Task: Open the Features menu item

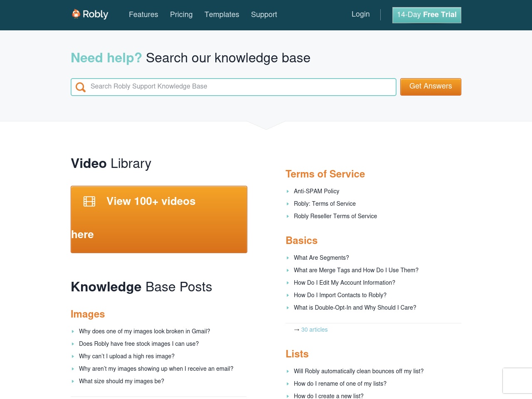Action: tap(143, 15)
